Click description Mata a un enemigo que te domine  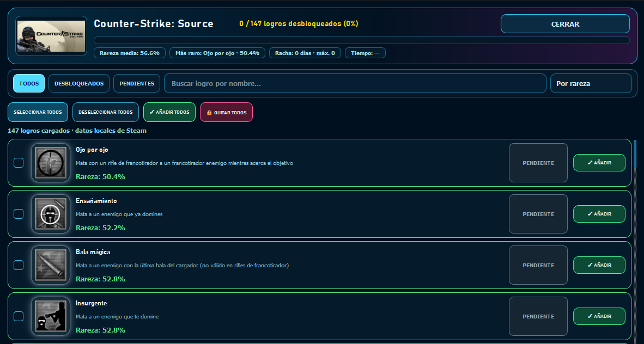[x=117, y=316]
